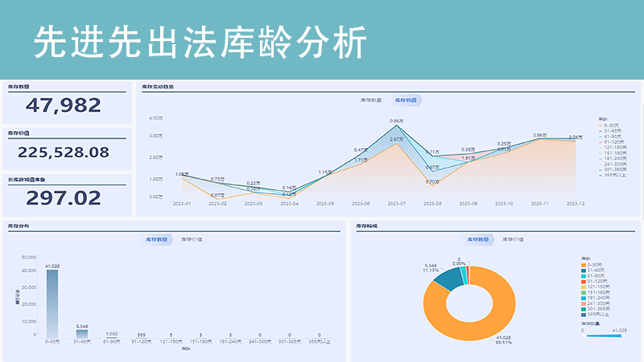Viewport: 644px width, 362px height.
Task: Click blue 181-240天 swatch in donut legend
Action: click(x=583, y=298)
